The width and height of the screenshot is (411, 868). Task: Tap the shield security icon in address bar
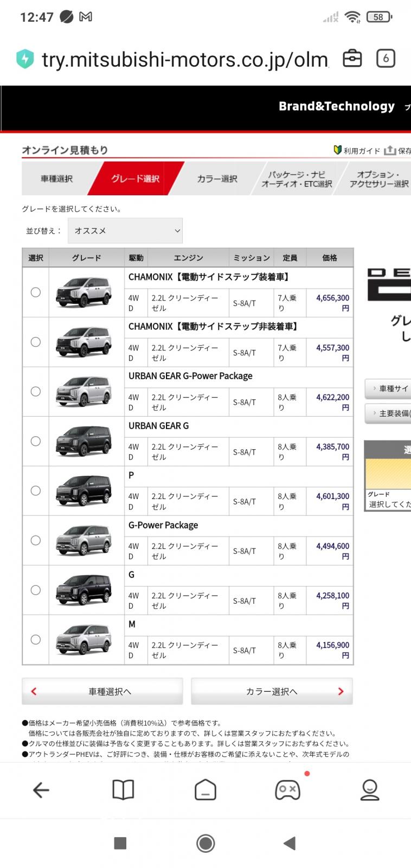pos(24,59)
